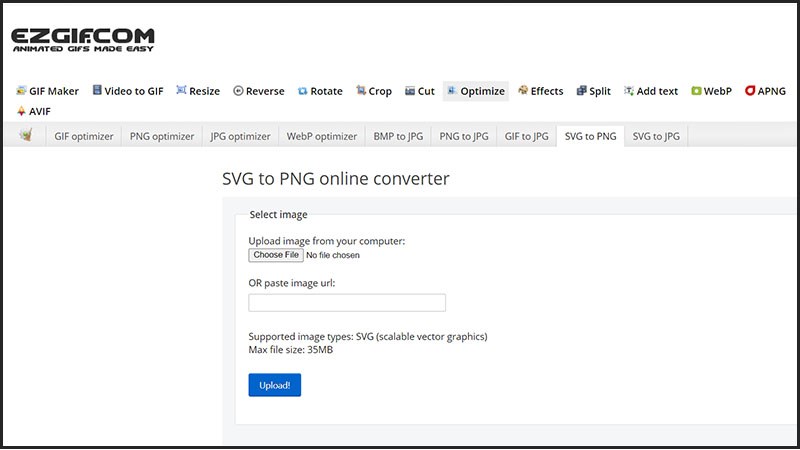The width and height of the screenshot is (800, 450).
Task: Click the Reverse circular arrow icon
Action: click(238, 91)
